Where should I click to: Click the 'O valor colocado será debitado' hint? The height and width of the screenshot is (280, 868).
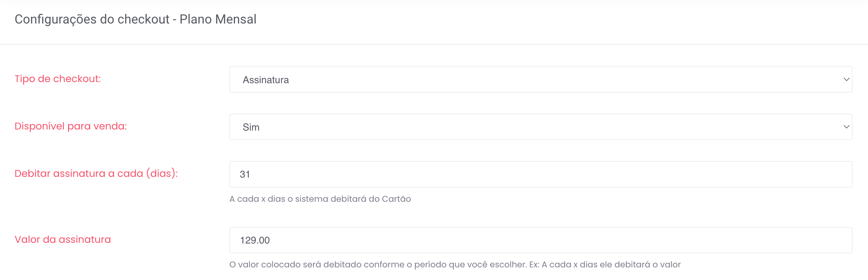coord(455,265)
